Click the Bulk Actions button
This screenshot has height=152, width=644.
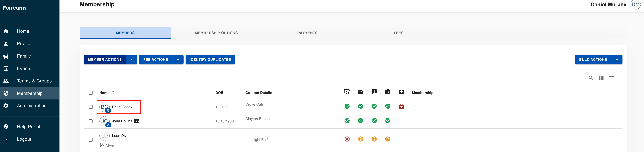[593, 60]
